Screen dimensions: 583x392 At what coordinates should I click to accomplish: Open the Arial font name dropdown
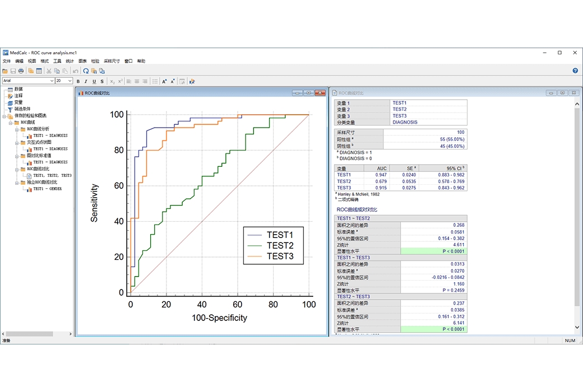coord(51,81)
